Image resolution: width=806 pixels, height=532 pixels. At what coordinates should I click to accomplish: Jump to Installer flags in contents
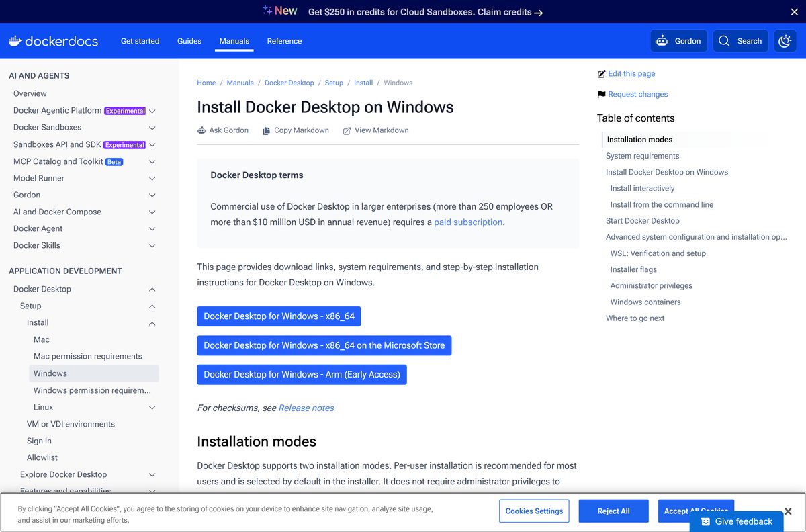[633, 269]
